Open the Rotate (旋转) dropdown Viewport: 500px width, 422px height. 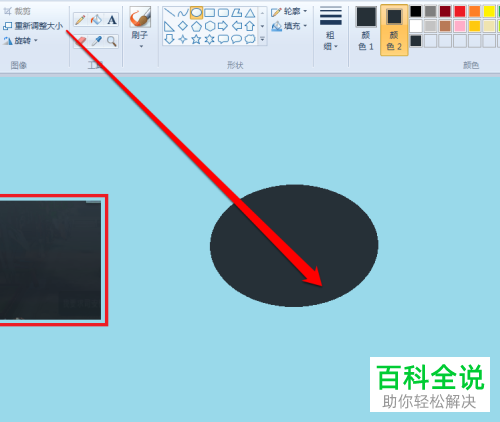(x=20, y=41)
